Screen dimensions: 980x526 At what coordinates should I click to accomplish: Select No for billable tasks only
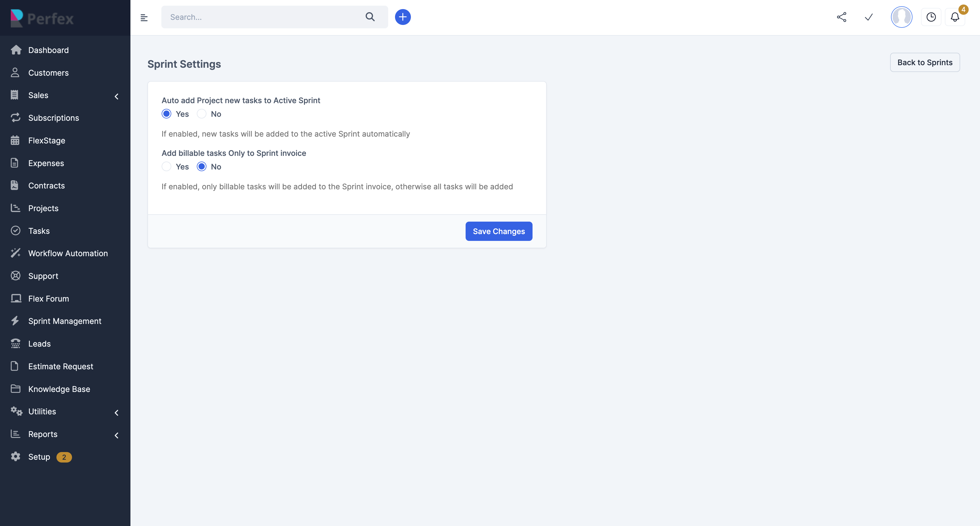point(202,167)
